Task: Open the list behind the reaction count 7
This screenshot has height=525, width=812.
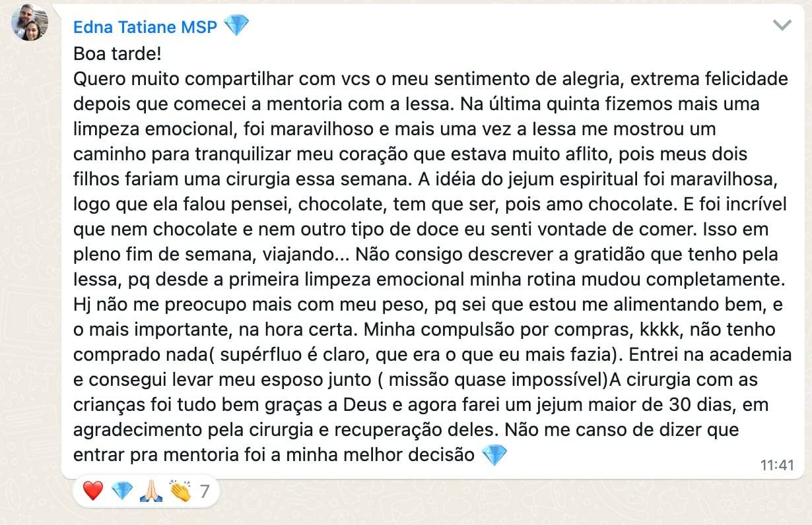Action: pos(204,491)
